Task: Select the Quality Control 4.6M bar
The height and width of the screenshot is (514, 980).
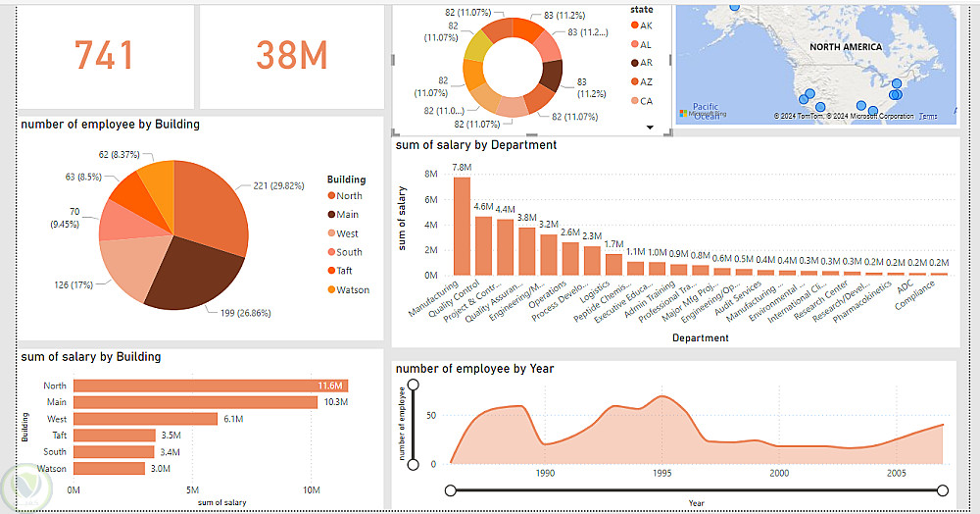Action: coord(483,246)
